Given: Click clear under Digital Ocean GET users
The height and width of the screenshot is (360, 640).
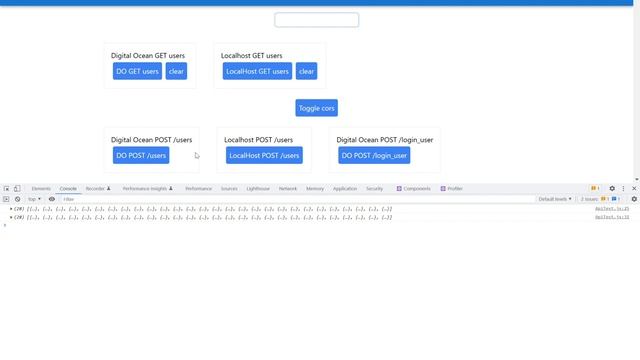Looking at the screenshot, I should point(176,71).
